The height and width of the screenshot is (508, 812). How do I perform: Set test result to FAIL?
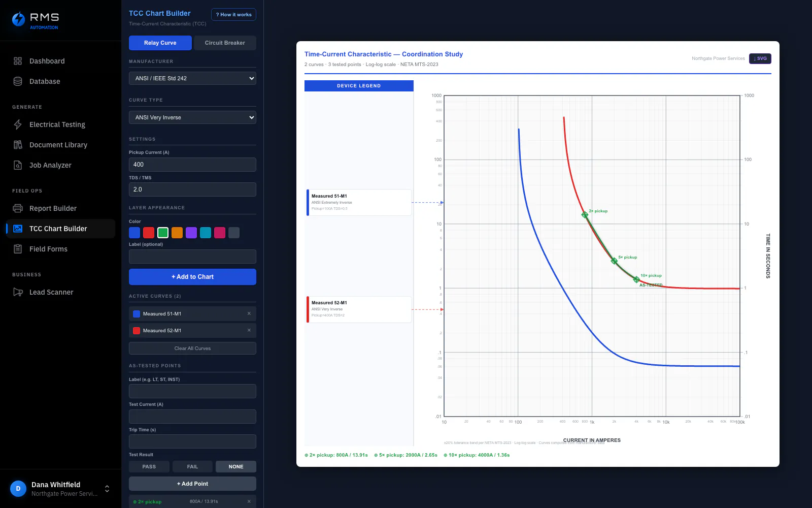pos(192,466)
